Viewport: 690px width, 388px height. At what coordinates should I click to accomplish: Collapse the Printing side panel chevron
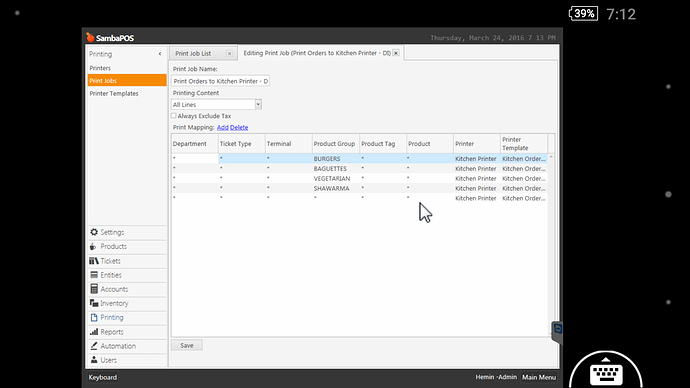(160, 54)
